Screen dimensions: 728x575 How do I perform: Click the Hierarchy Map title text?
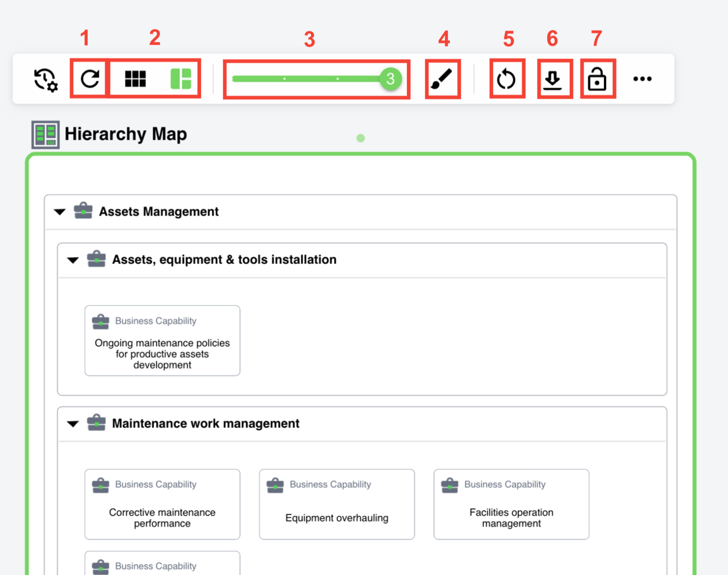pyautogui.click(x=126, y=134)
